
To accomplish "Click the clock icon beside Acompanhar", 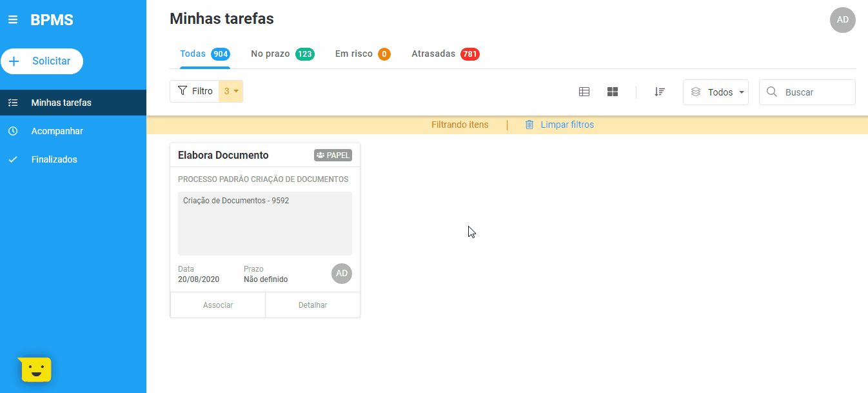I will point(13,131).
